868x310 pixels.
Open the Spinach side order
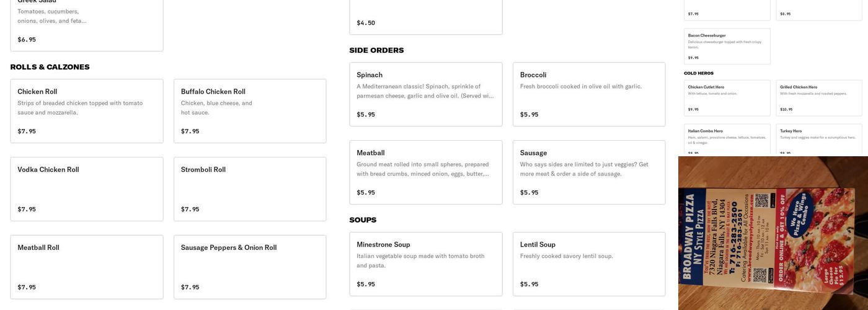click(x=426, y=94)
